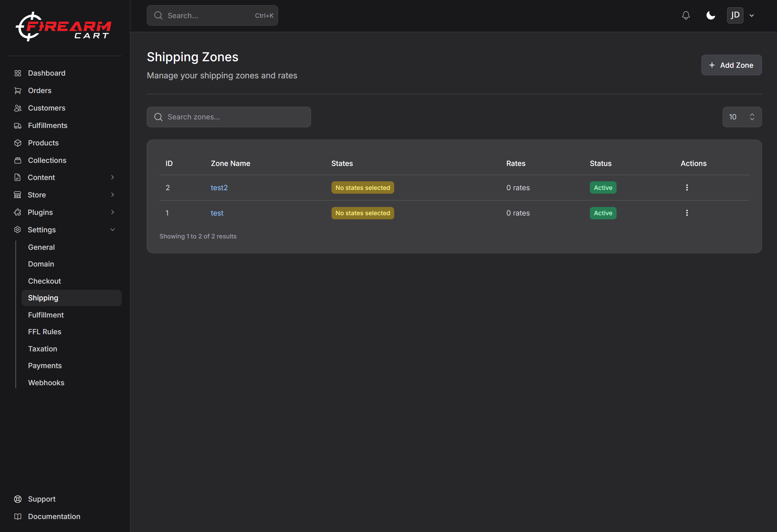
Task: Expand the user account chevron
Action: (752, 15)
